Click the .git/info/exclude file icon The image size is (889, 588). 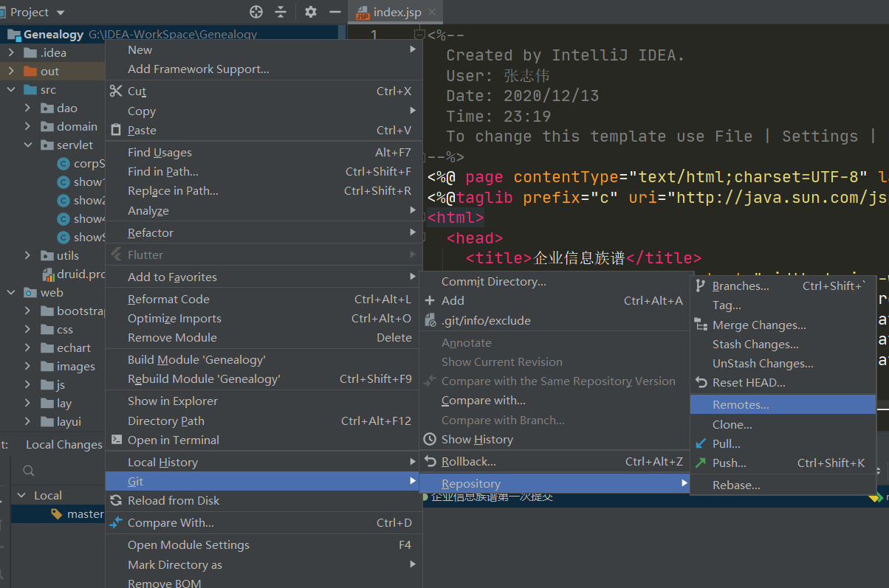pyautogui.click(x=430, y=320)
